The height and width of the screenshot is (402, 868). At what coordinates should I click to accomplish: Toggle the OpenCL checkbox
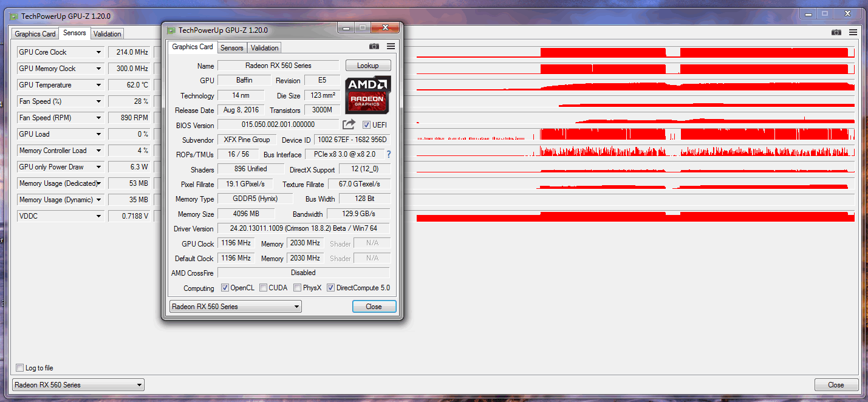[x=225, y=288]
